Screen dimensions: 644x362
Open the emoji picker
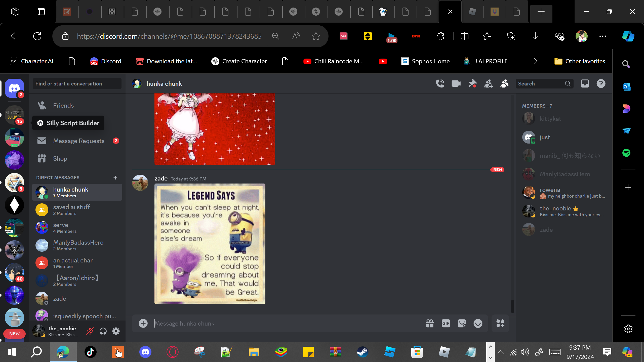click(x=478, y=323)
